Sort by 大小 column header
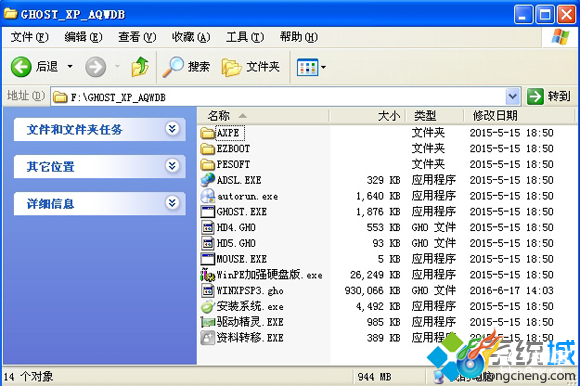The height and width of the screenshot is (386, 580). pyautogui.click(x=367, y=116)
